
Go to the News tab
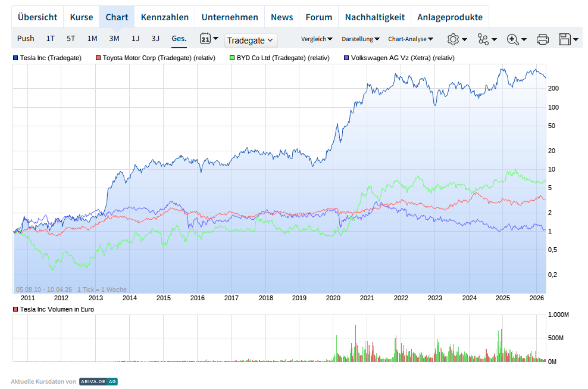pyautogui.click(x=282, y=17)
